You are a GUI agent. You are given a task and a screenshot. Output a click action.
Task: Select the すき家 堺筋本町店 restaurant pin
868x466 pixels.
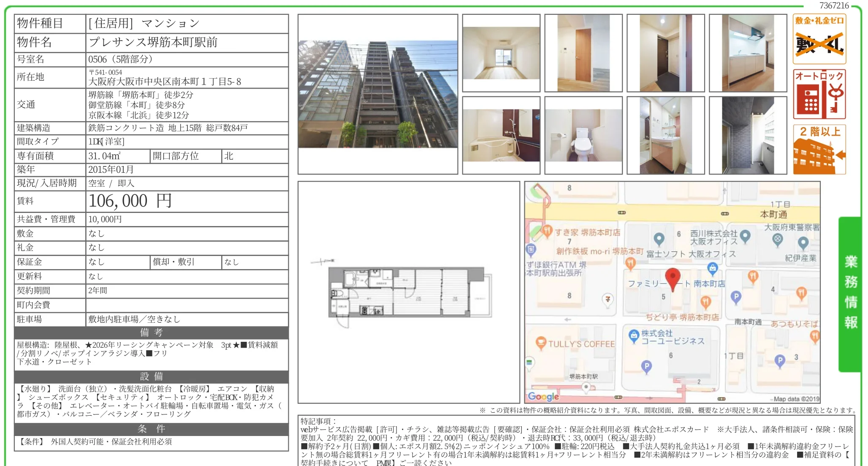point(548,230)
